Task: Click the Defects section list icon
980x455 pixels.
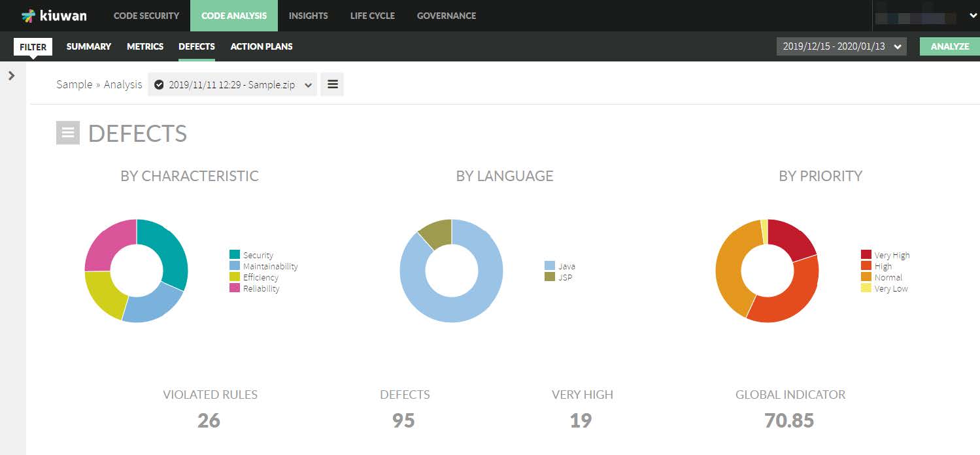Action: click(x=68, y=133)
